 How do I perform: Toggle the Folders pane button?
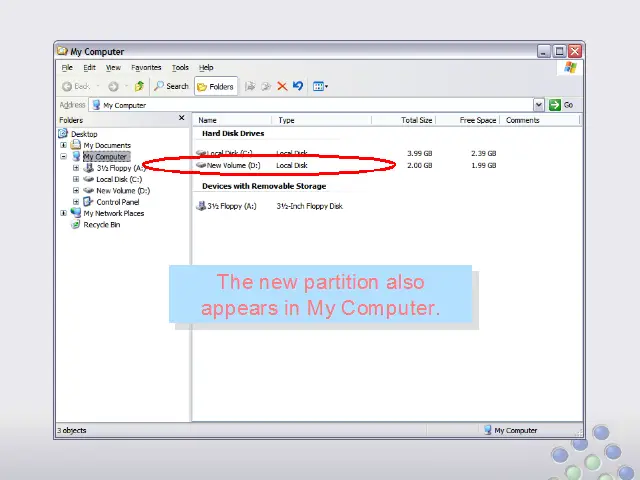coord(216,87)
